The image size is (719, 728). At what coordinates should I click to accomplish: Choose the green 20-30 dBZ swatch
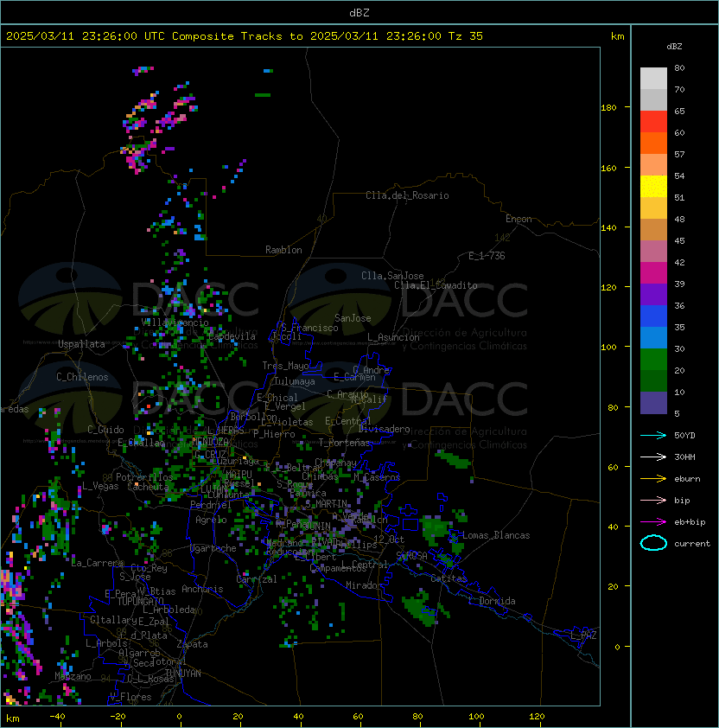coord(653,360)
